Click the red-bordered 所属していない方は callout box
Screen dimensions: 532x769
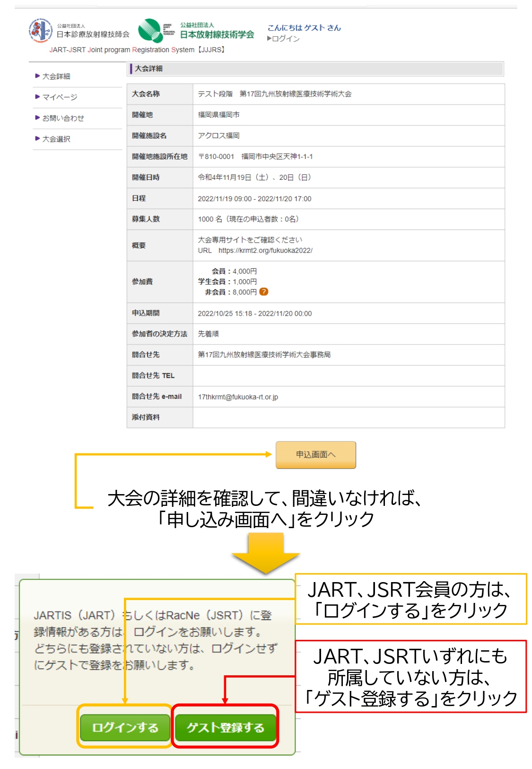click(410, 677)
